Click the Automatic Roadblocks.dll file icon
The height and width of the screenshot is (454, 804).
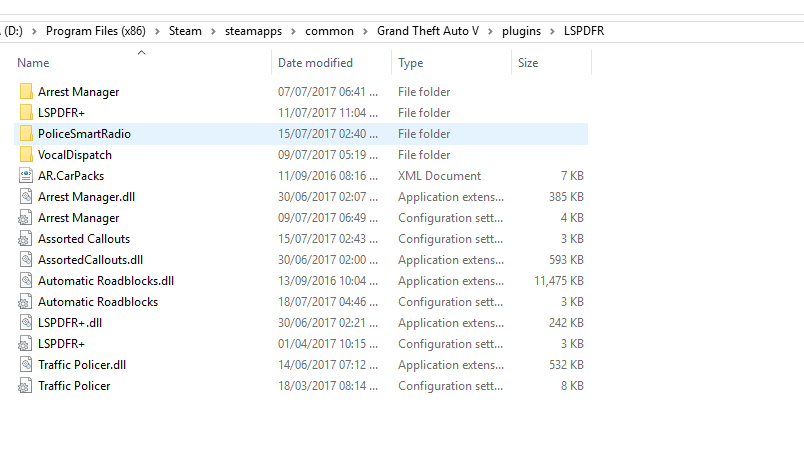26,281
